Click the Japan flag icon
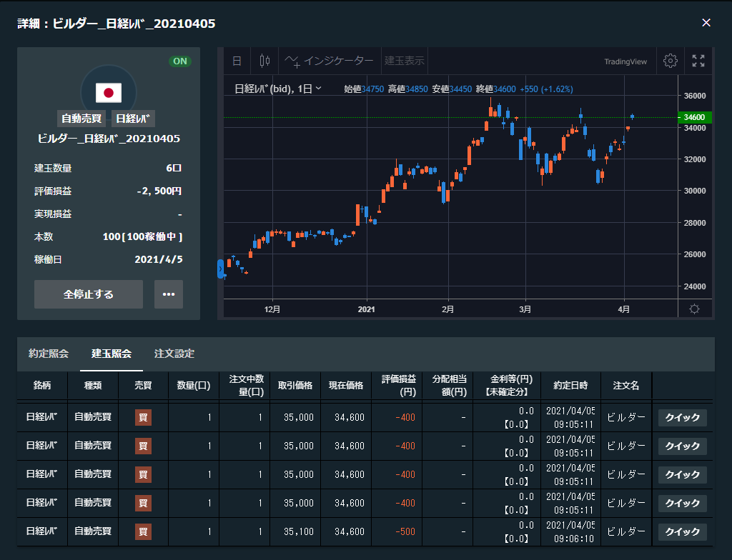 pos(109,92)
